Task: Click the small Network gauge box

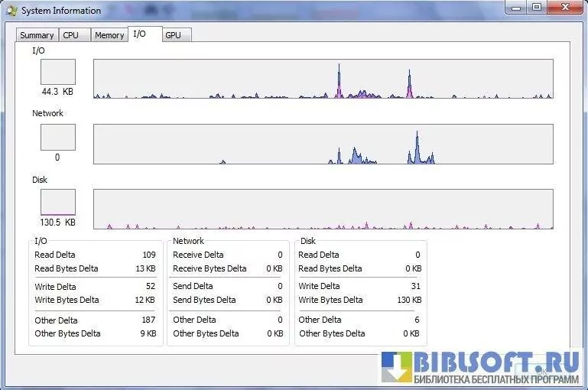Action: click(58, 138)
